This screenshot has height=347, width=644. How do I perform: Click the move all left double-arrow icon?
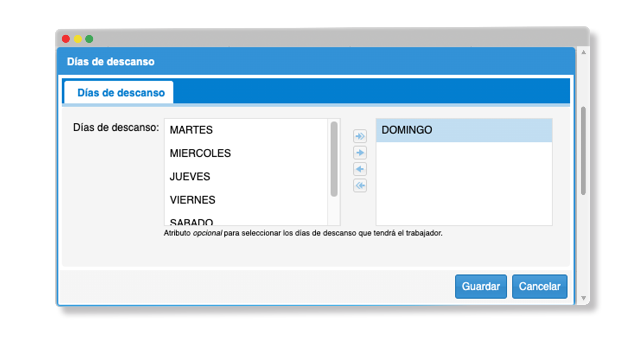pyautogui.click(x=360, y=186)
